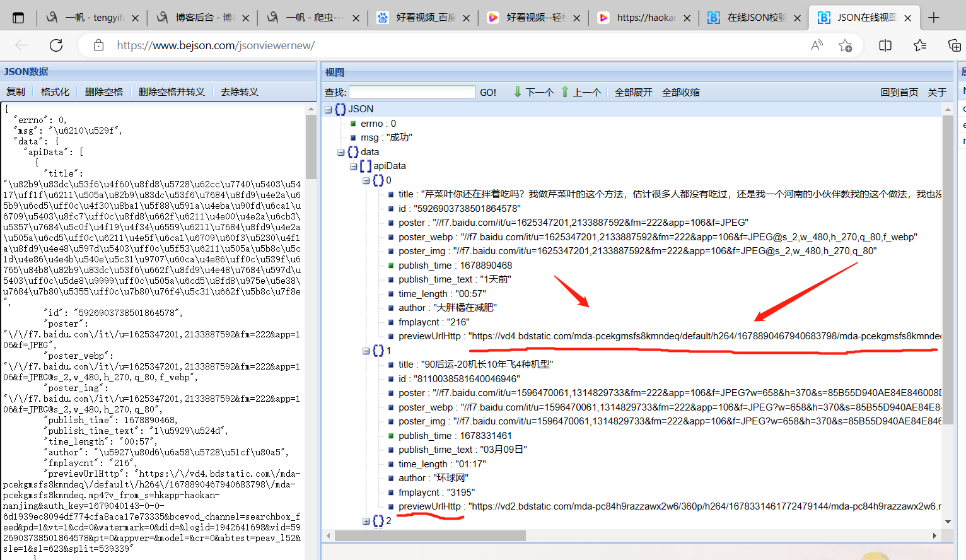This screenshot has width=966, height=560.
Task: Click the object icon of array item 2
Action: [x=378, y=521]
